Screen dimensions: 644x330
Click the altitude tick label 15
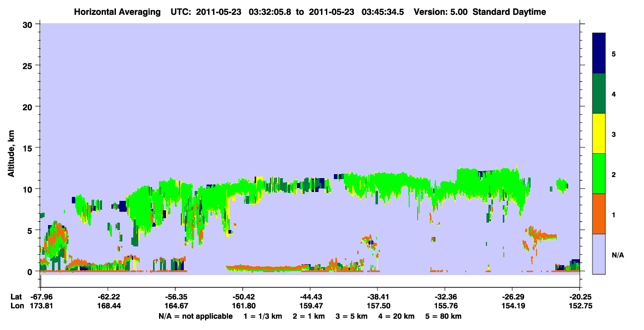pyautogui.click(x=29, y=148)
